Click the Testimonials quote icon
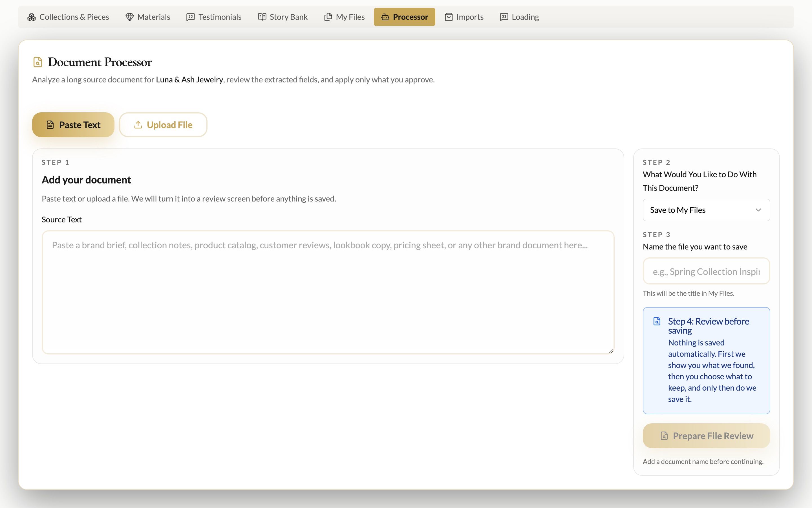The image size is (812, 508). 191,17
